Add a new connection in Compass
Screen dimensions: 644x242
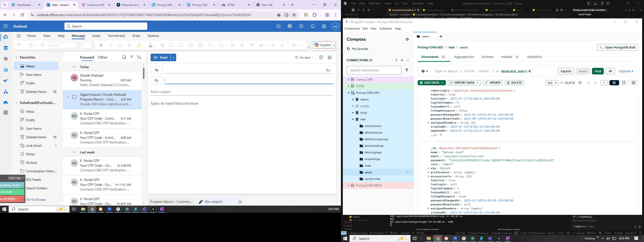click(x=402, y=60)
